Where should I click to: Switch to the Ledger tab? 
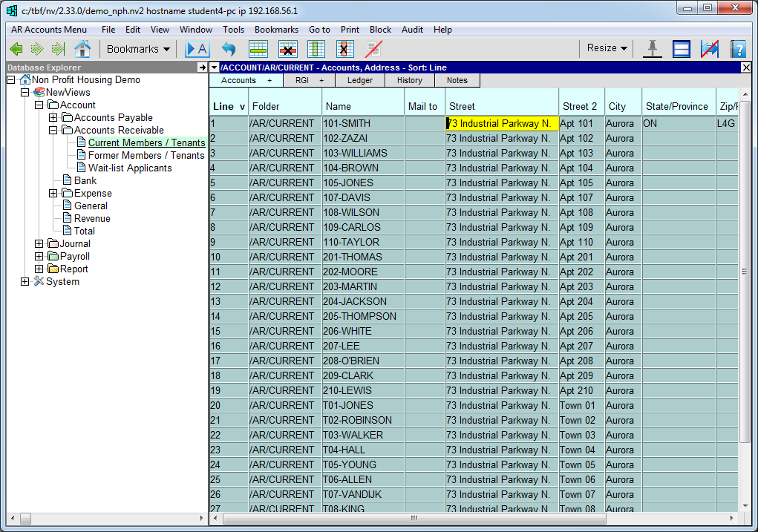click(x=360, y=80)
